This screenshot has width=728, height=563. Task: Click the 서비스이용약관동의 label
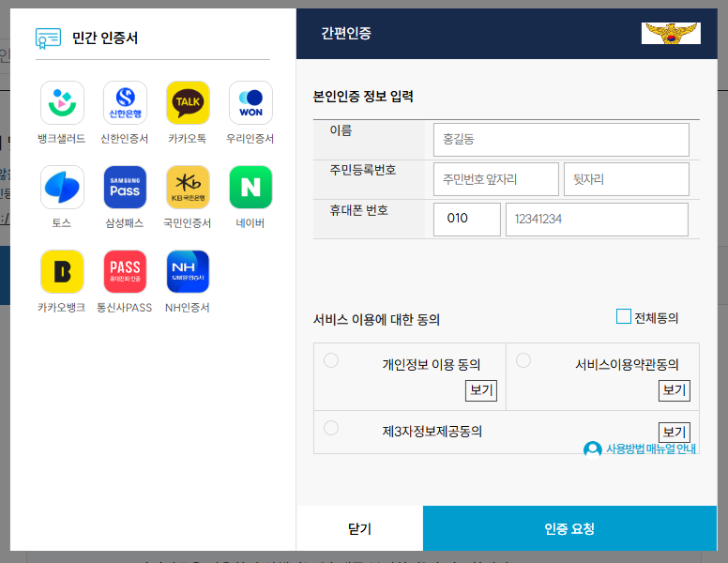pos(627,365)
